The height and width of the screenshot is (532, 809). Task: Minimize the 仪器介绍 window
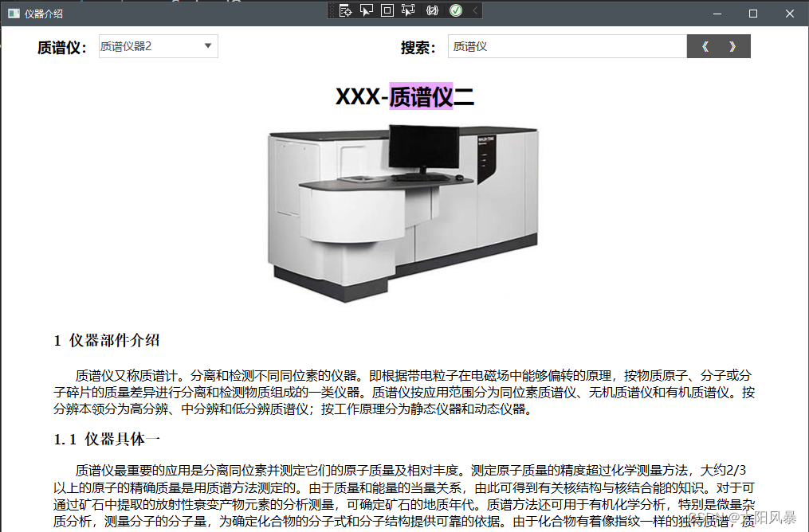(717, 14)
